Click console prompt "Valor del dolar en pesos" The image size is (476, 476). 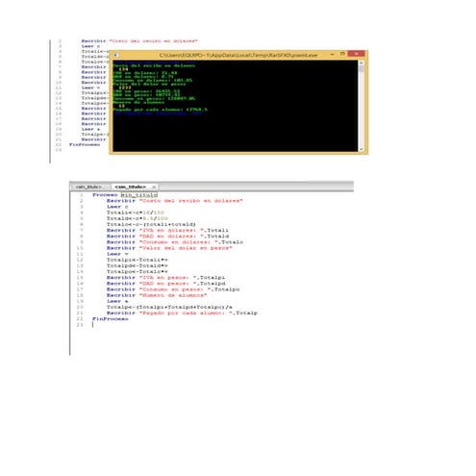tap(149, 84)
